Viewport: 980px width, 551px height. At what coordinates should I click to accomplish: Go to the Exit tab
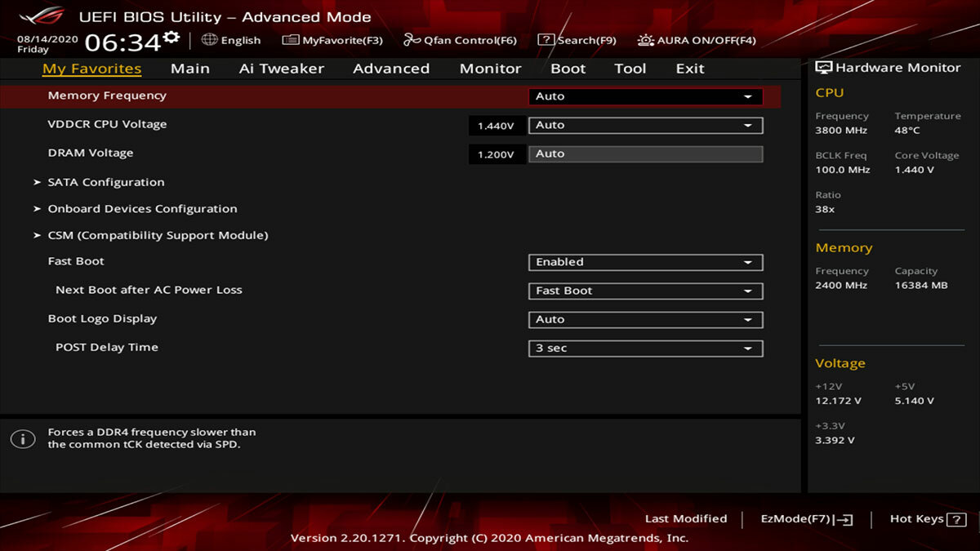coord(690,69)
